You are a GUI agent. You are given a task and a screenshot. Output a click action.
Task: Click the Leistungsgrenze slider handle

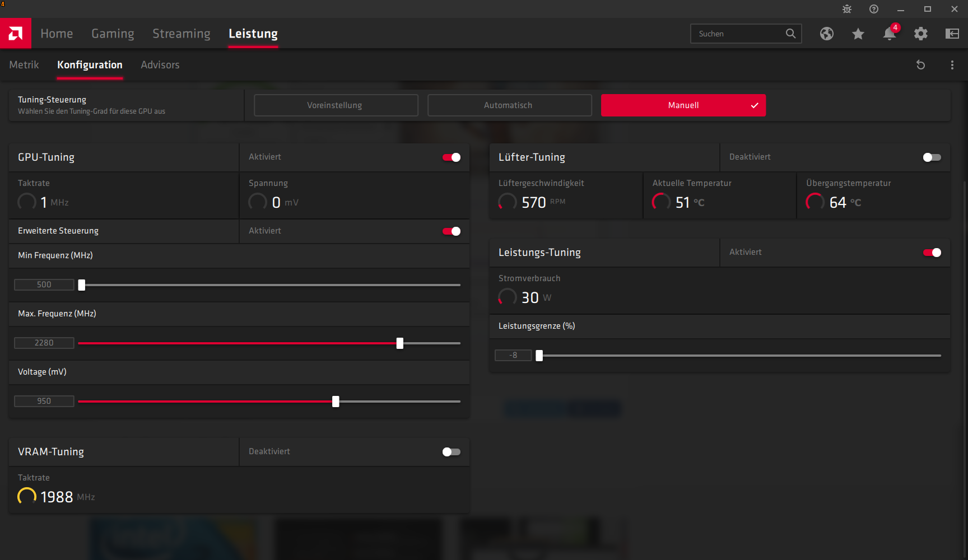(539, 356)
